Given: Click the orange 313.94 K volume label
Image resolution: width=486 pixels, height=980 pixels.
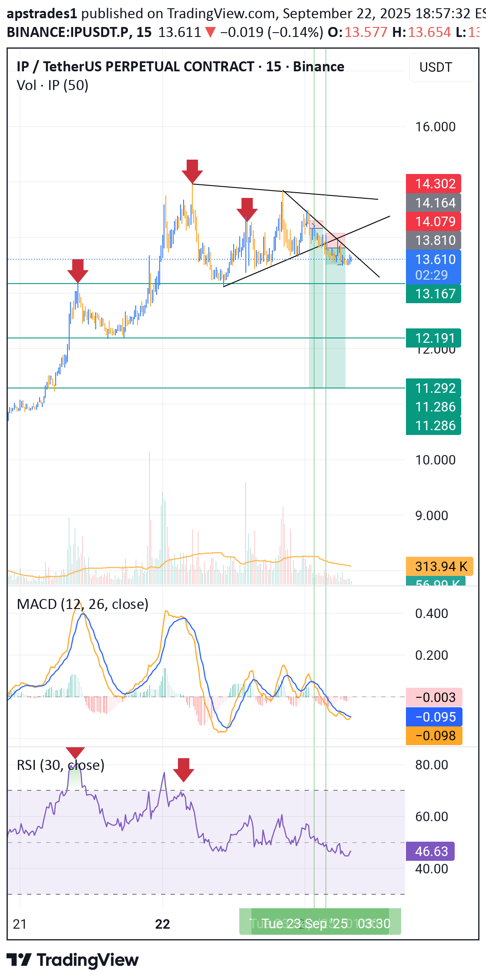Looking at the screenshot, I should tap(439, 566).
